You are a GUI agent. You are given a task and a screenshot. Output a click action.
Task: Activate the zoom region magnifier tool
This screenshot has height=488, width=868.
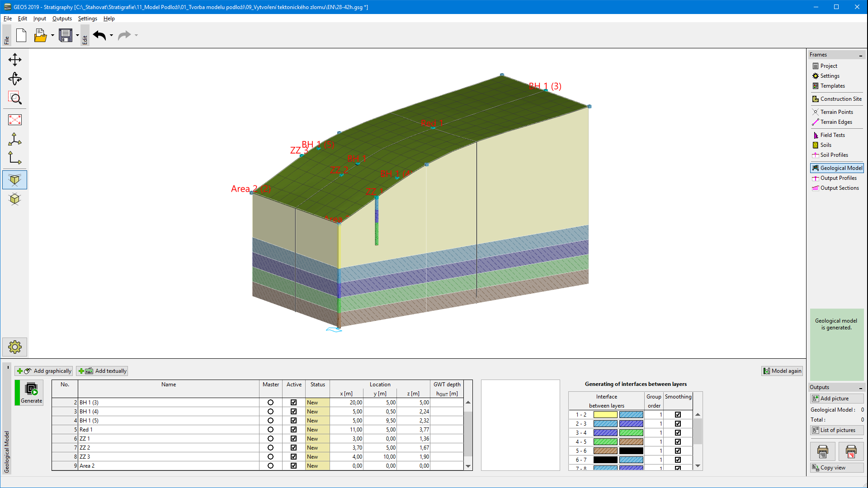pos(15,98)
